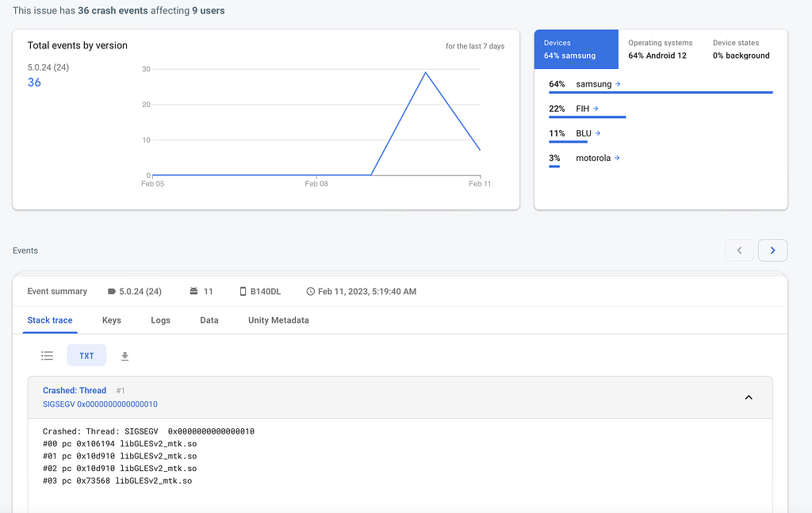Viewport: 812px width, 513px height.
Task: Click the chart peak data point
Action: [426, 72]
